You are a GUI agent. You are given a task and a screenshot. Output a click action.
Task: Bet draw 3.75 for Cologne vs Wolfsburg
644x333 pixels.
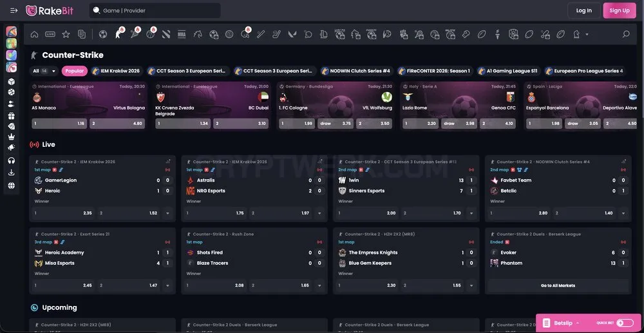pos(335,124)
